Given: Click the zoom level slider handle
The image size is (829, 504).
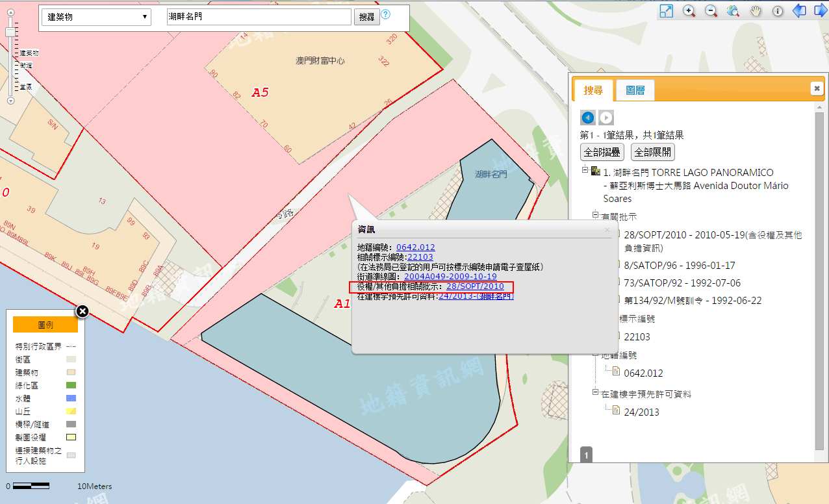Looking at the screenshot, I should [10, 32].
